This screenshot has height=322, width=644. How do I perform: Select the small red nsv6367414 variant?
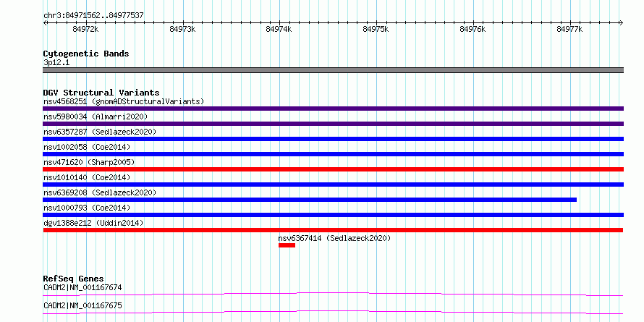[x=287, y=245]
